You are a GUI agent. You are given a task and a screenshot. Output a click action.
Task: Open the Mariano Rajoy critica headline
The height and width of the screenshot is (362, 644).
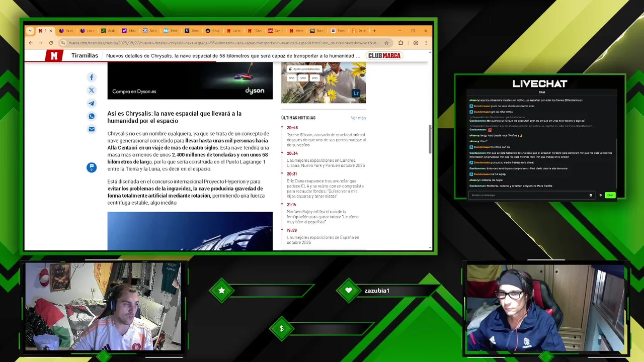(x=324, y=217)
